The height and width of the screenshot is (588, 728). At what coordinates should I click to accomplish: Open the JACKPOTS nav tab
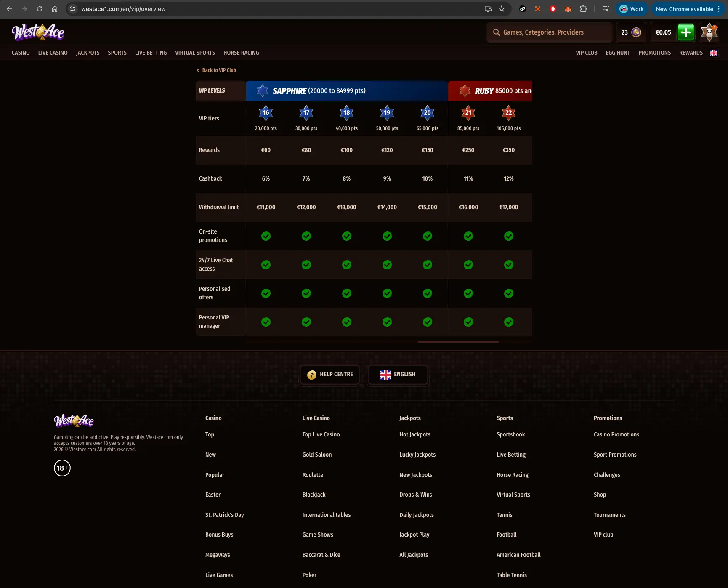(88, 53)
